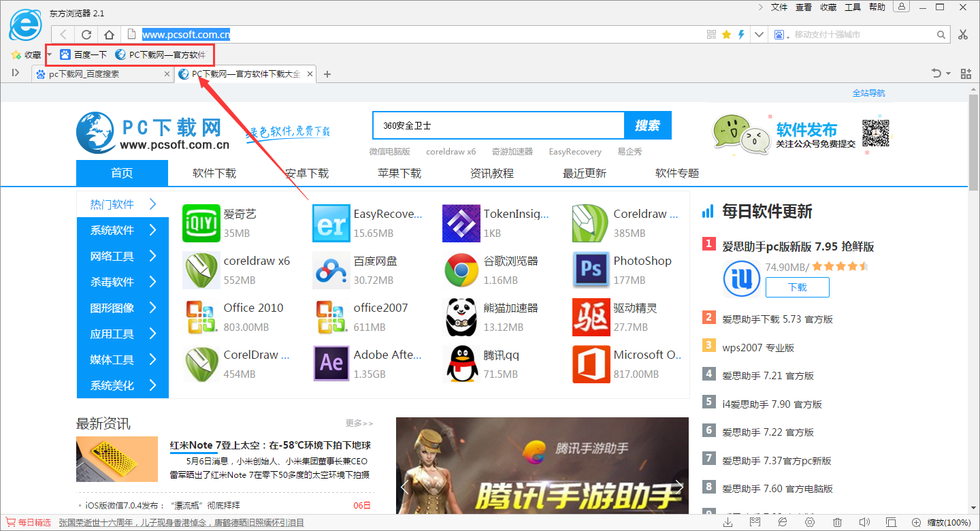Open the 工具 menu
The width and height of the screenshot is (980, 531).
pyautogui.click(x=851, y=7)
